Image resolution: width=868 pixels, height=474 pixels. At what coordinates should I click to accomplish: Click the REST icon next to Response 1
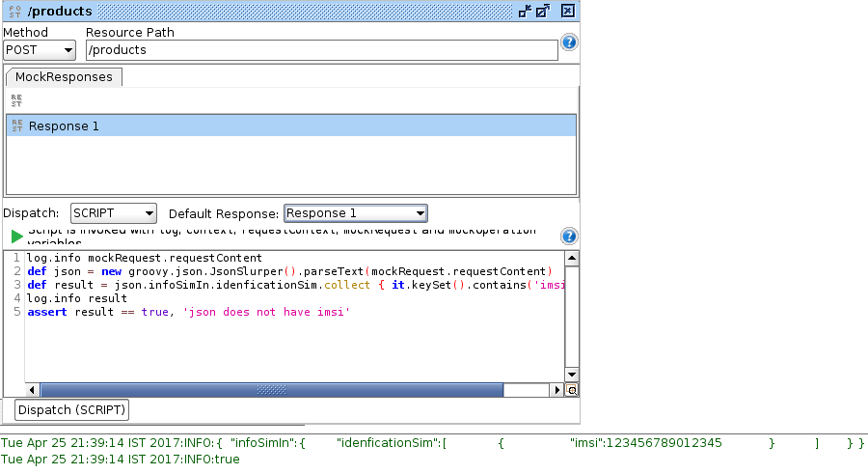click(x=16, y=125)
